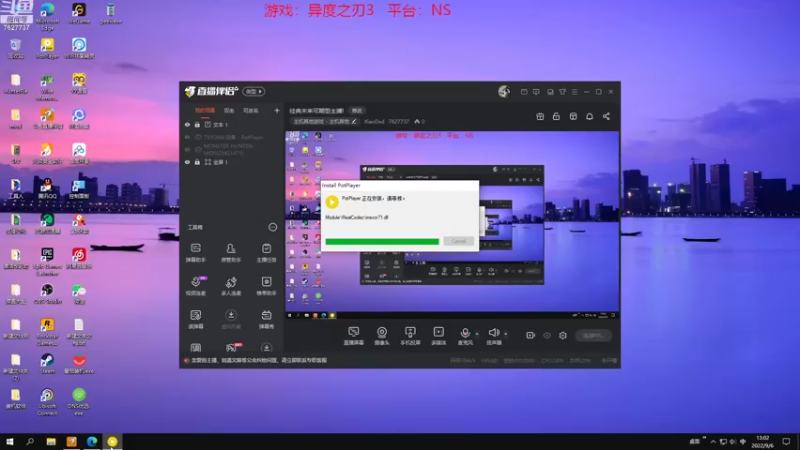Expand speaker options arrow
This screenshot has height=450, width=800.
tap(506, 334)
